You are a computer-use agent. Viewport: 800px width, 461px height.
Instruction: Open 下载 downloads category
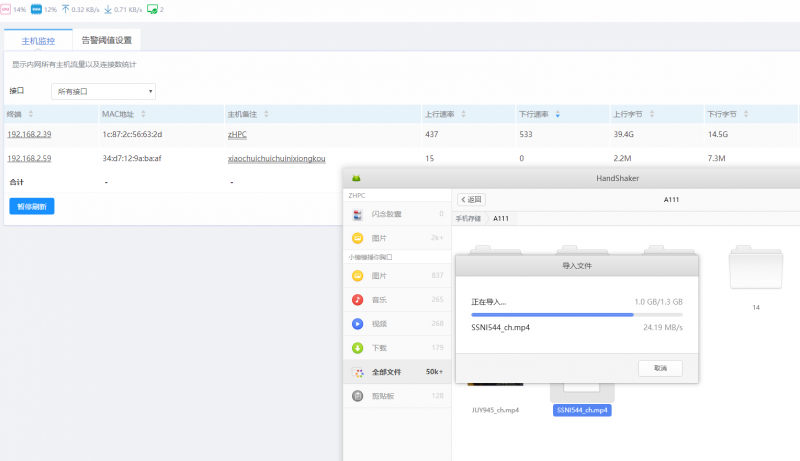tap(380, 348)
